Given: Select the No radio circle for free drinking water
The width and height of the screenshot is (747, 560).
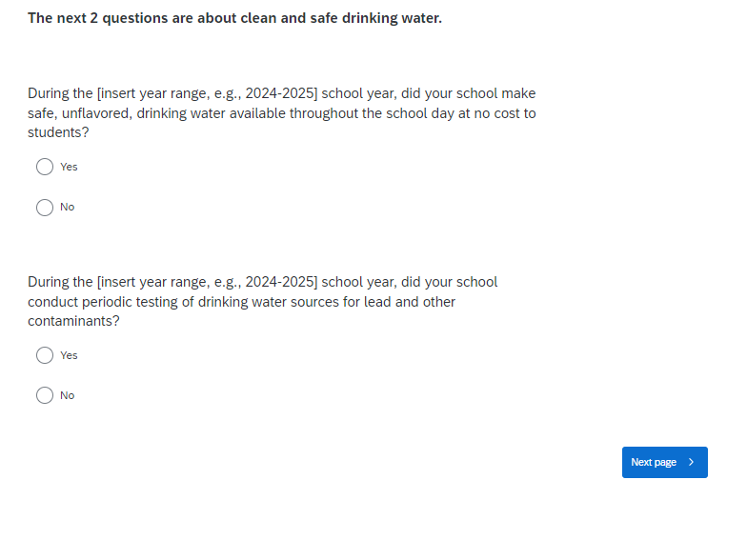Looking at the screenshot, I should coord(45,207).
